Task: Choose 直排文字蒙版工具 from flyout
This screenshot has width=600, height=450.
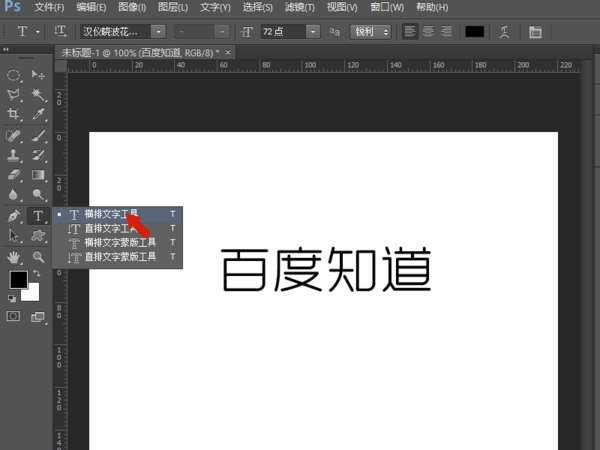Action: coord(117,257)
